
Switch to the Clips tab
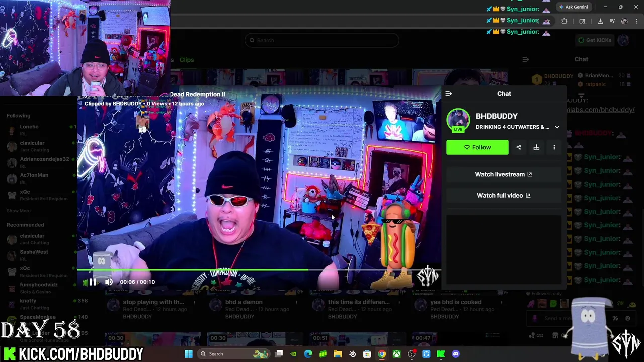coord(187,60)
